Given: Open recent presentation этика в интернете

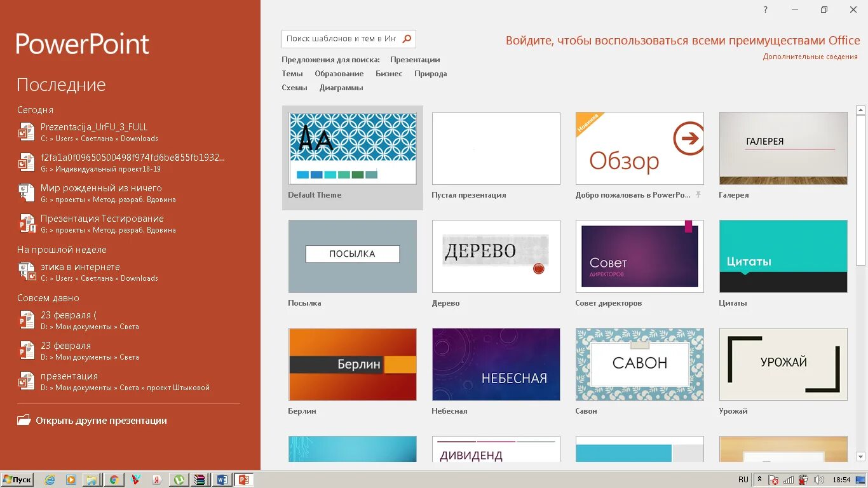Looking at the screenshot, I should point(121,272).
